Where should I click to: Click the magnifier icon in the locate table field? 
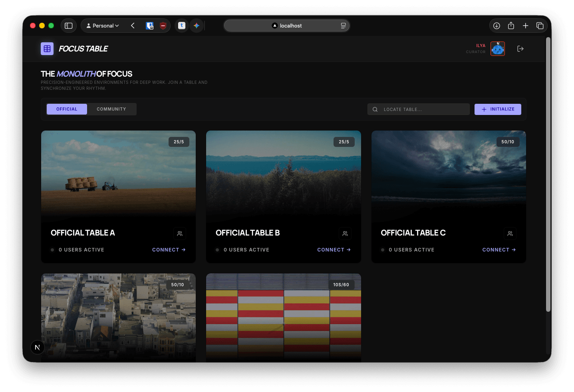[x=375, y=109]
